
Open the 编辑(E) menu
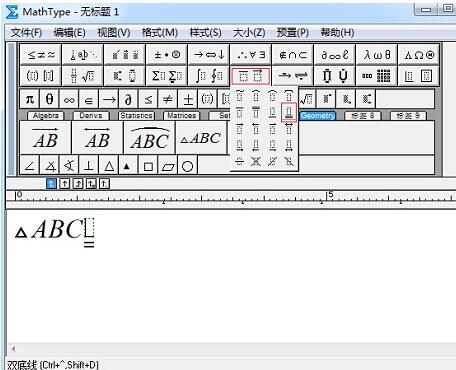point(69,33)
